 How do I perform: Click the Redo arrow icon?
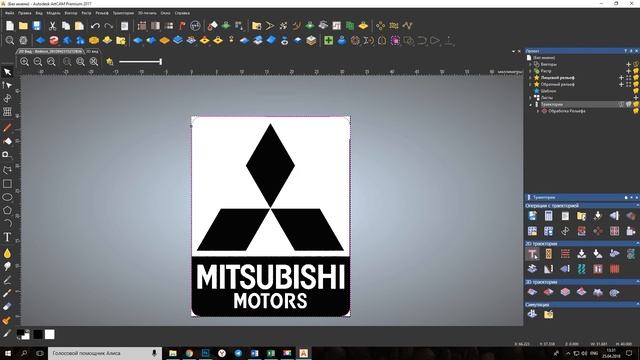109,26
